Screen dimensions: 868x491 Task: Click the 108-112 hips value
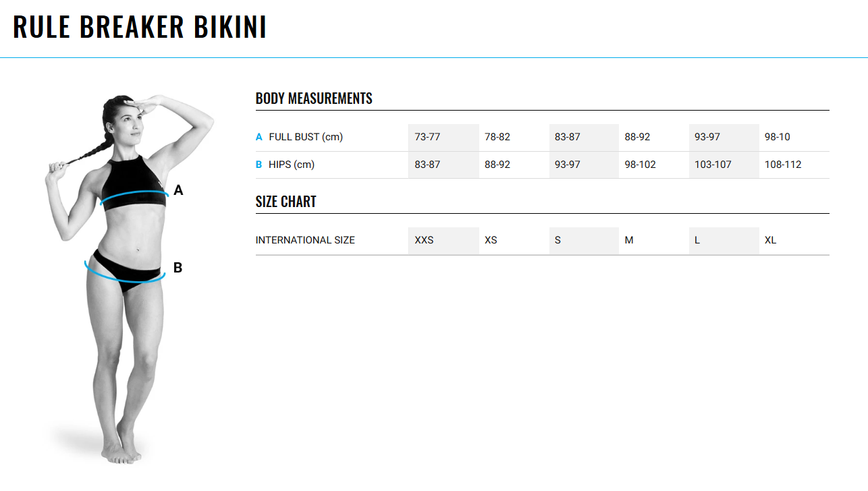click(783, 165)
